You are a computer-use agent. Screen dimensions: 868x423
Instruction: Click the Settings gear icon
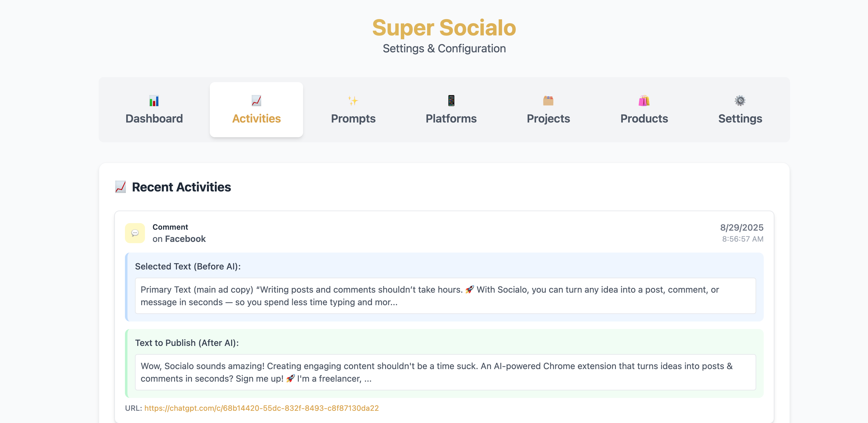point(740,101)
